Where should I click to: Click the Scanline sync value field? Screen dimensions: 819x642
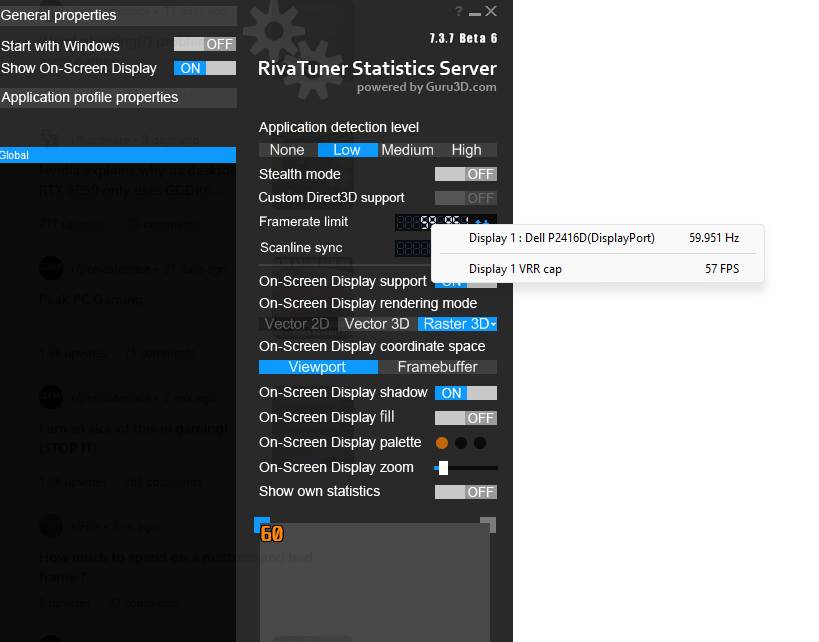pos(413,248)
